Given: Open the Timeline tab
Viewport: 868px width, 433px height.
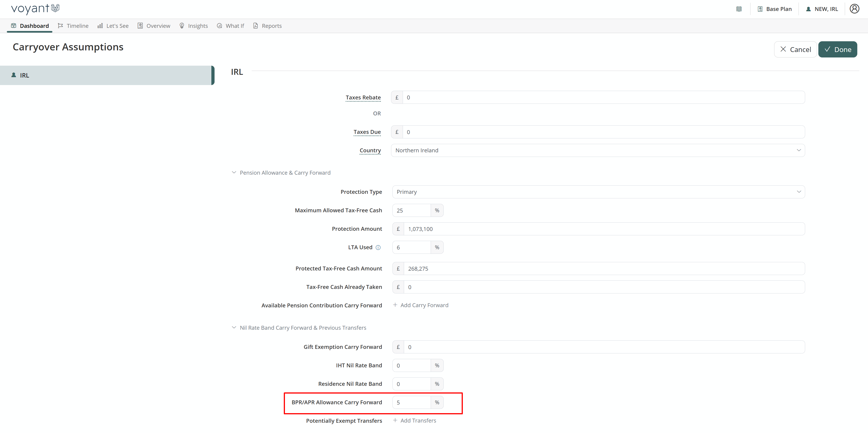Looking at the screenshot, I should tap(73, 26).
